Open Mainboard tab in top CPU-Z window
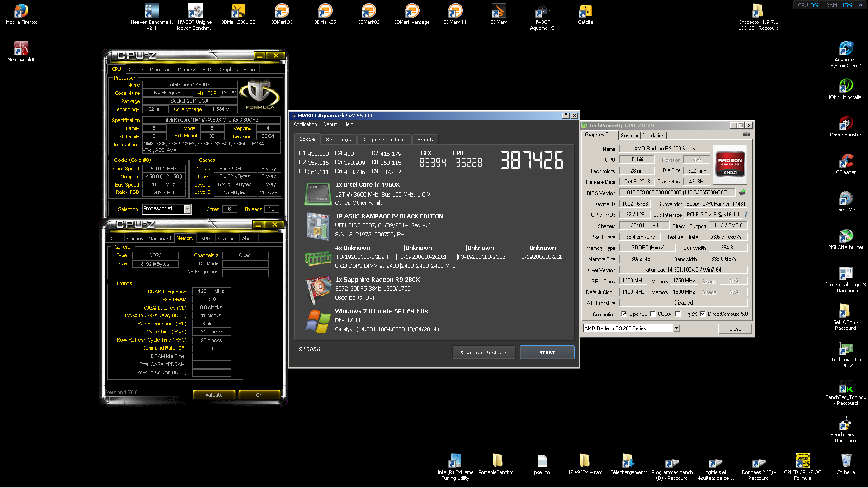 [x=161, y=70]
